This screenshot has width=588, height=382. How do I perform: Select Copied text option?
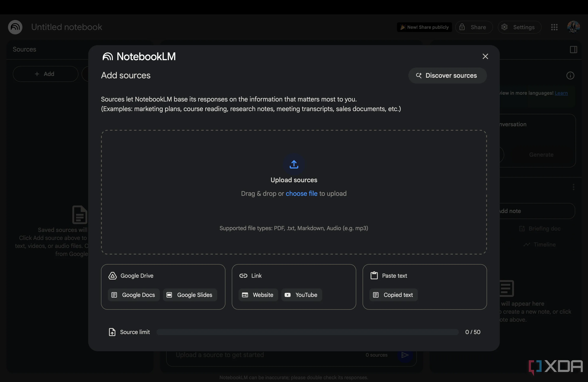393,295
